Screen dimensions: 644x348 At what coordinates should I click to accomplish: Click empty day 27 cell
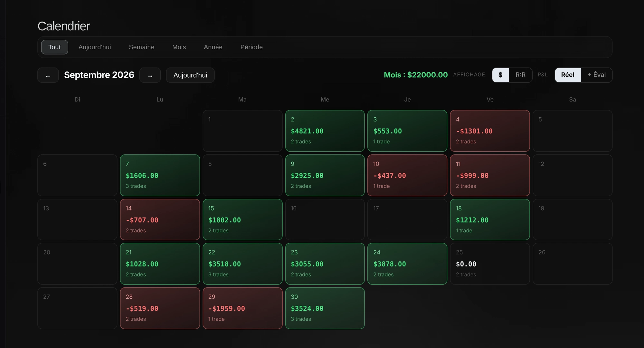coord(77,308)
